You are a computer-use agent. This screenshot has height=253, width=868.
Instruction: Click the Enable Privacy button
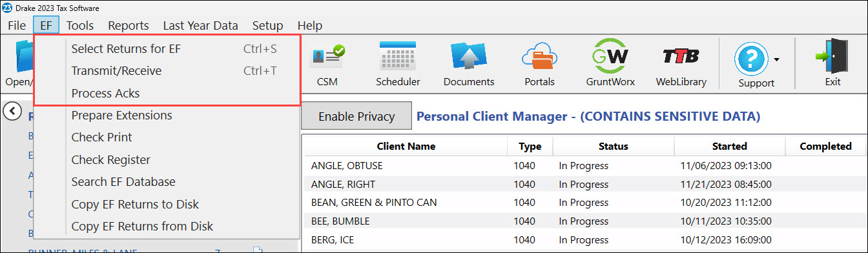tap(356, 116)
